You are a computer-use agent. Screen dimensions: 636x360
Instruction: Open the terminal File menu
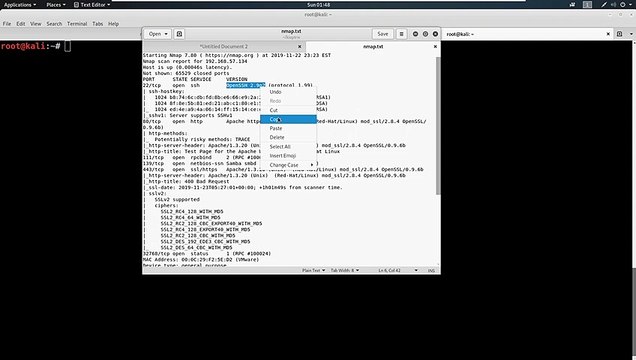7,24
